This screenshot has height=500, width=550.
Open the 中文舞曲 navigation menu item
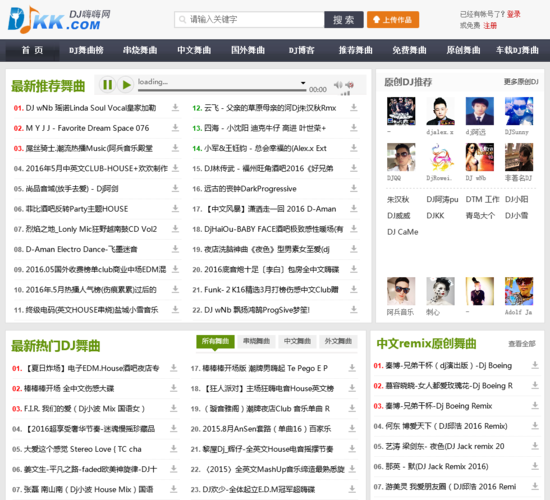point(194,51)
